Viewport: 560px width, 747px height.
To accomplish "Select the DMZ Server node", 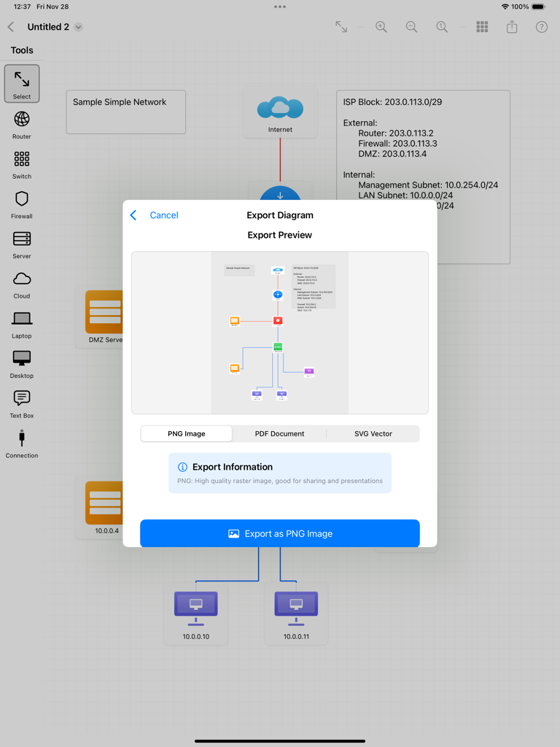I will pos(99,317).
